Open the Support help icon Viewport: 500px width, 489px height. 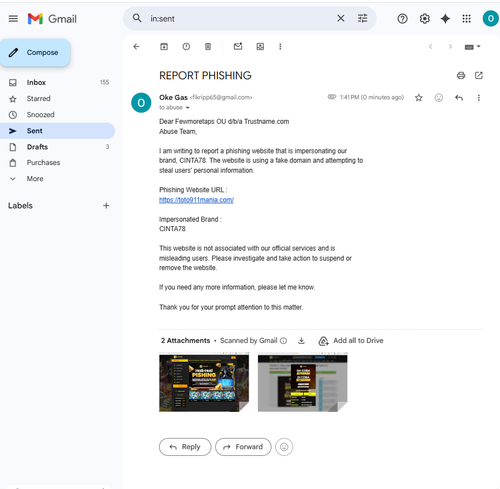(402, 19)
